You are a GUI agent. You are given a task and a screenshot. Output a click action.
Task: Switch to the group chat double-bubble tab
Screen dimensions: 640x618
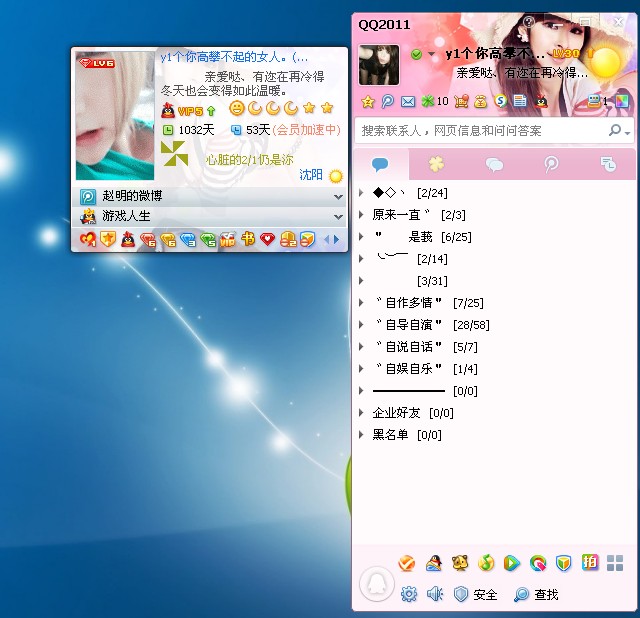(494, 165)
